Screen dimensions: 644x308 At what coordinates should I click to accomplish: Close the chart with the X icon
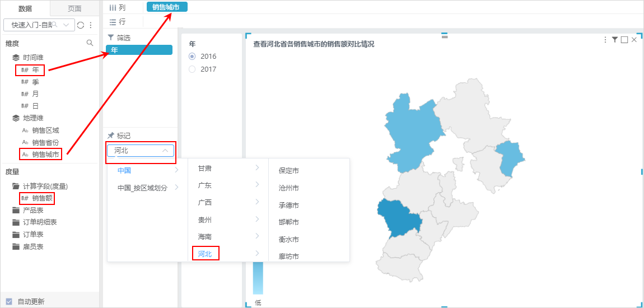tap(634, 39)
